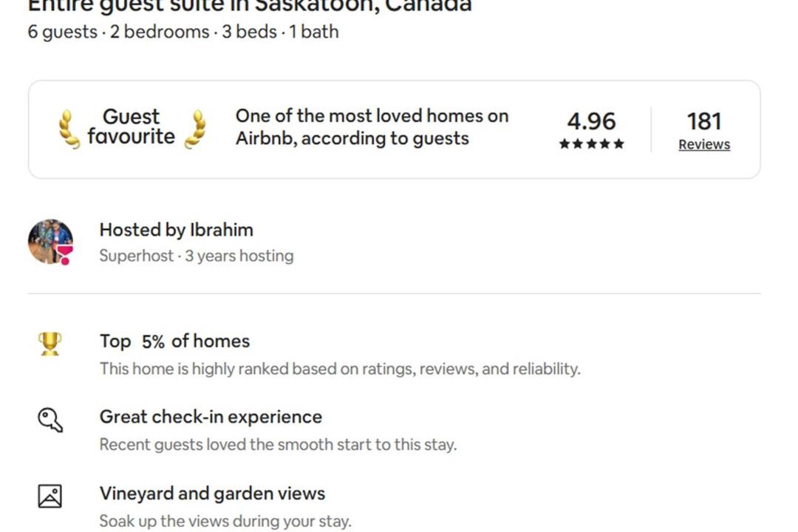
Task: Click "Superhost · 3 years hosting" text
Action: tap(196, 256)
